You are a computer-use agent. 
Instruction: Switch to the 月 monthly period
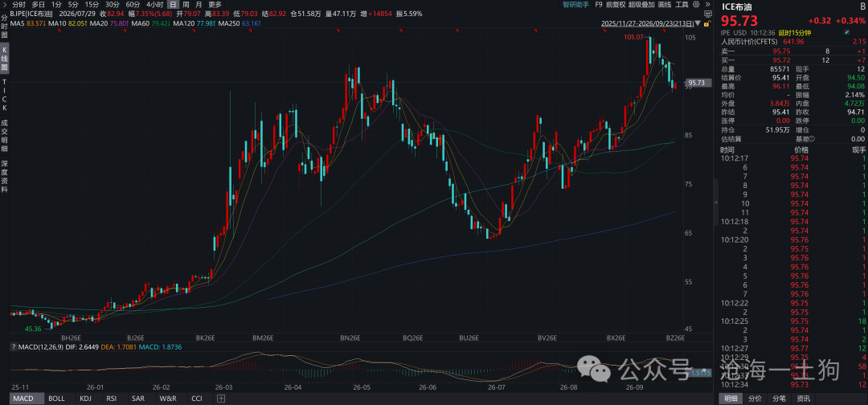coord(199,4)
